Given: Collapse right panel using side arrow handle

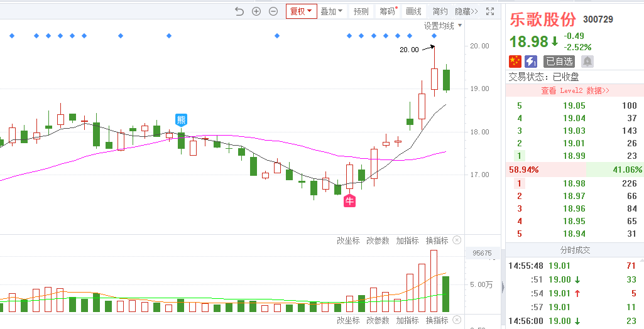Looking at the screenshot, I should [x=501, y=288].
